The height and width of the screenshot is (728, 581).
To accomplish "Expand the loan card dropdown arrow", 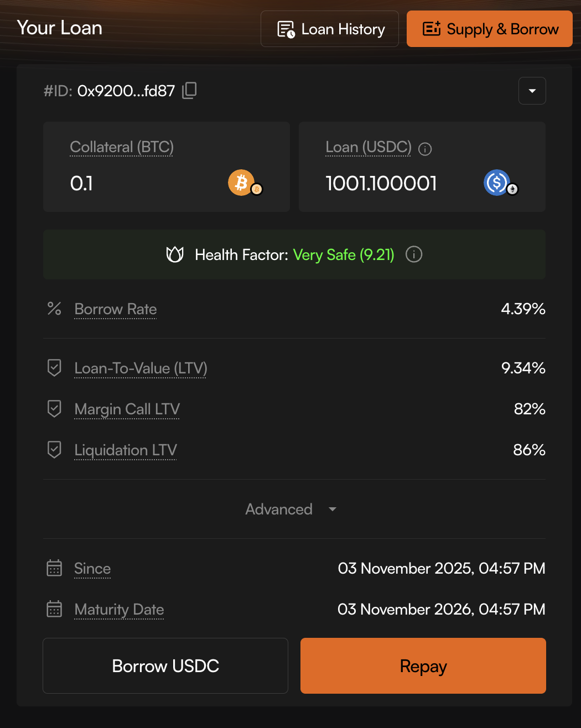I will [x=532, y=91].
